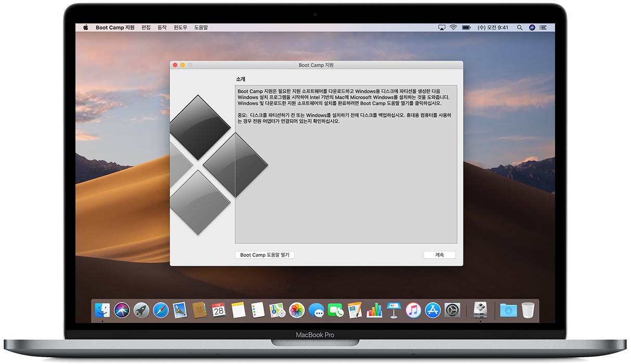Open Keynote podium icon in Dock
The height and width of the screenshot is (364, 631).
point(394,310)
